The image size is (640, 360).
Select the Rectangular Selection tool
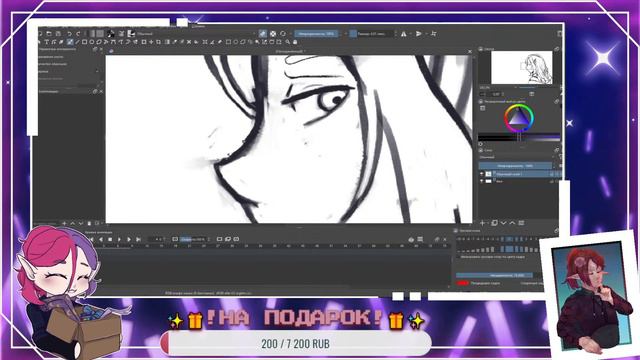coord(228,42)
